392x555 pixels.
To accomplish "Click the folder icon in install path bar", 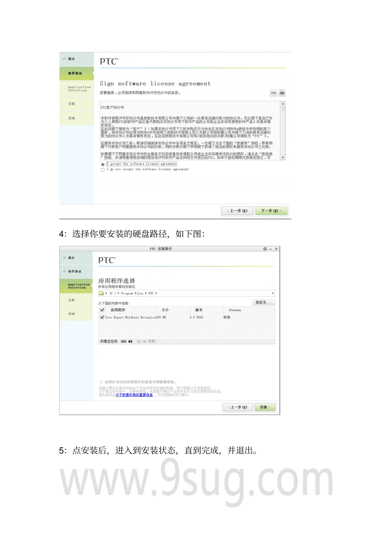I will pyautogui.click(x=102, y=293).
